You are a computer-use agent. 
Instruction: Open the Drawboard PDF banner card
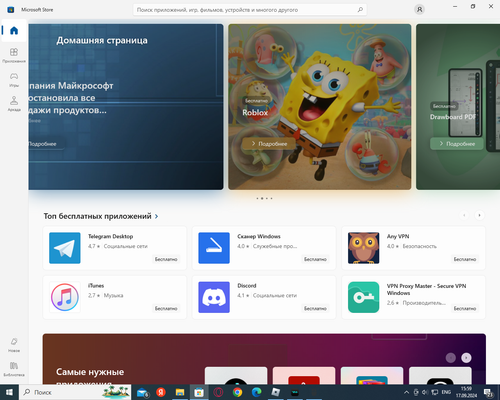[x=458, y=107]
